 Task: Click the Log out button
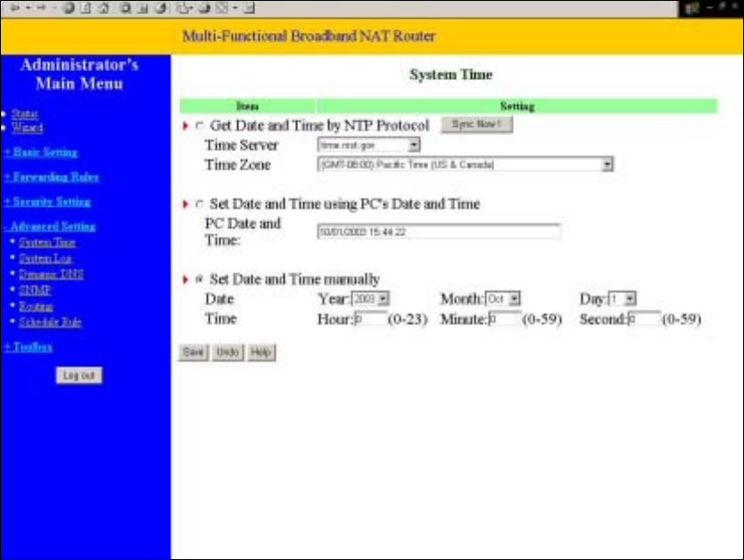79,375
